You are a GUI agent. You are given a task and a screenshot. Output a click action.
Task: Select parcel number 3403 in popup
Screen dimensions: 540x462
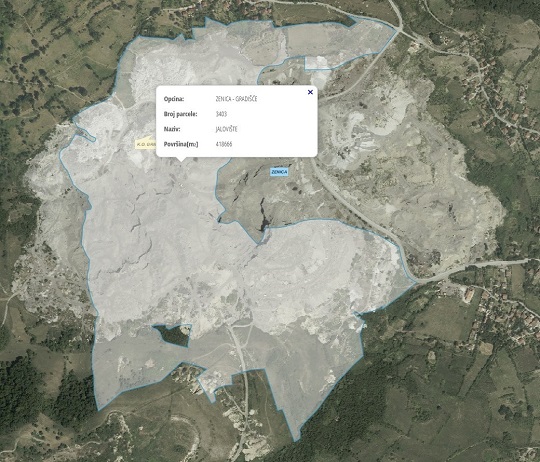(221, 114)
